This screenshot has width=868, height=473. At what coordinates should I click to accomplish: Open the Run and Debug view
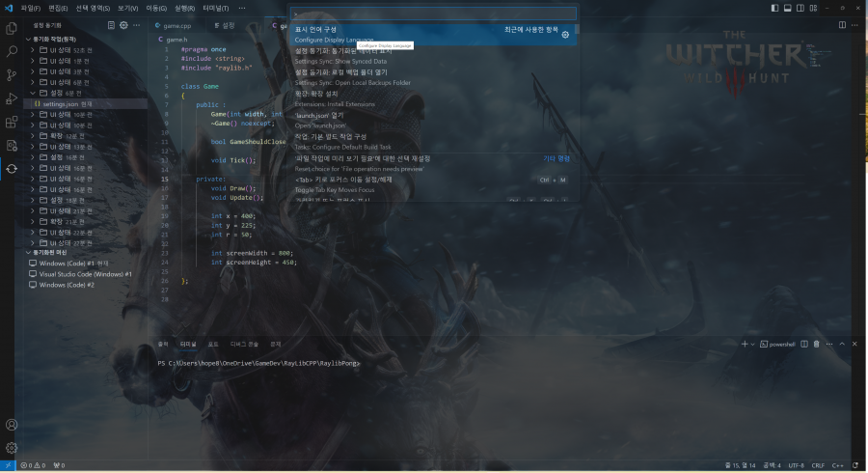pyautogui.click(x=11, y=98)
